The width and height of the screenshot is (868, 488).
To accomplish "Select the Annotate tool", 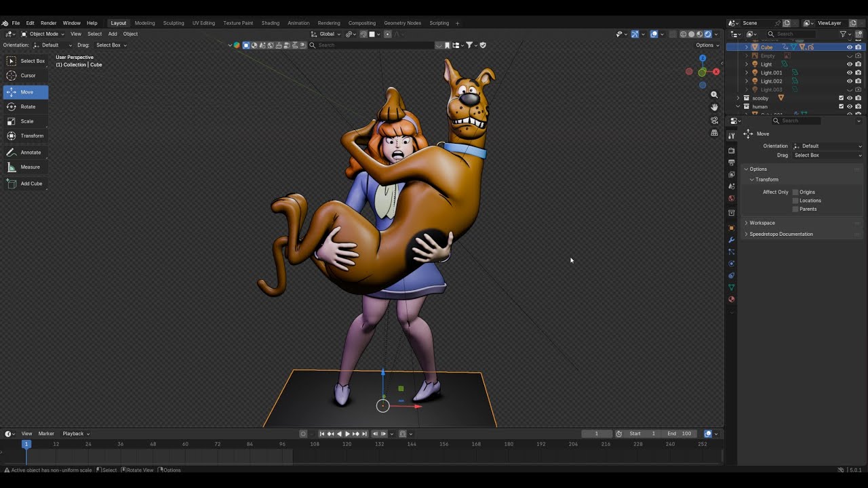I will pos(26,152).
